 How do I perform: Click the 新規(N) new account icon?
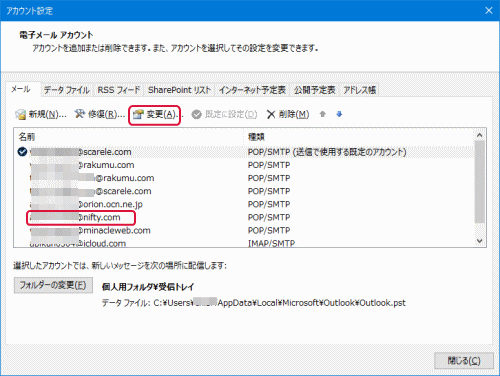tap(20, 115)
